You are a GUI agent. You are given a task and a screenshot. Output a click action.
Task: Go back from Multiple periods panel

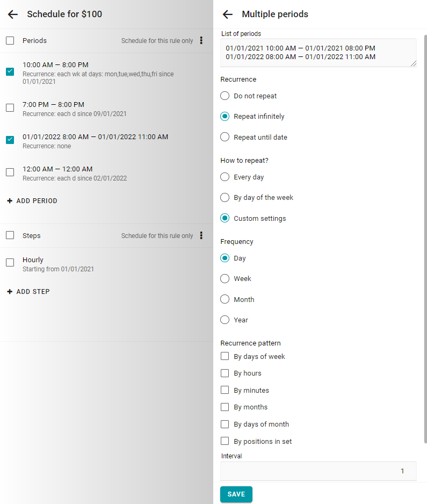click(x=228, y=14)
